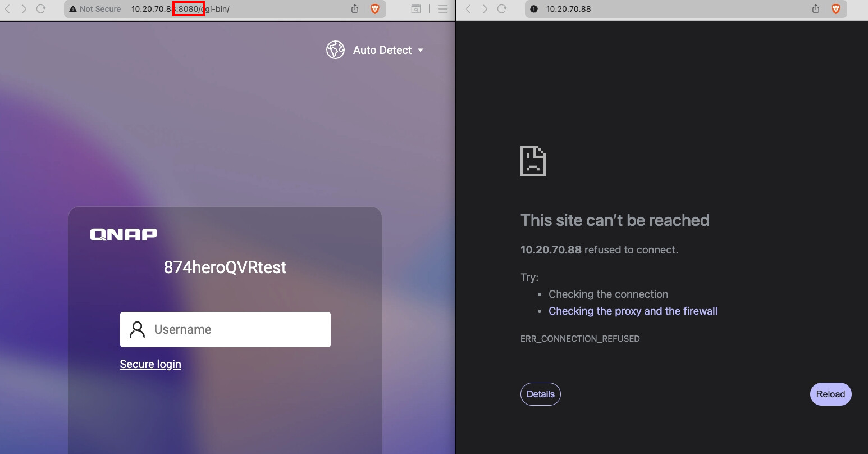
Task: Click the tab search icon in left browser
Action: pos(416,9)
